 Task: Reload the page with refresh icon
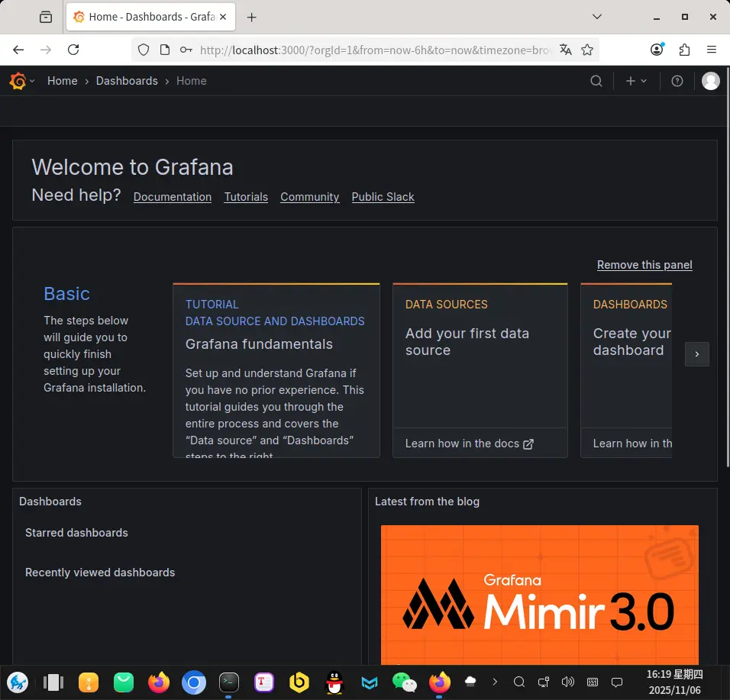[73, 50]
